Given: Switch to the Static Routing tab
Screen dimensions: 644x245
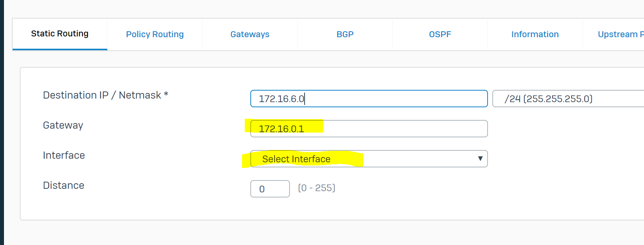Looking at the screenshot, I should [60, 34].
